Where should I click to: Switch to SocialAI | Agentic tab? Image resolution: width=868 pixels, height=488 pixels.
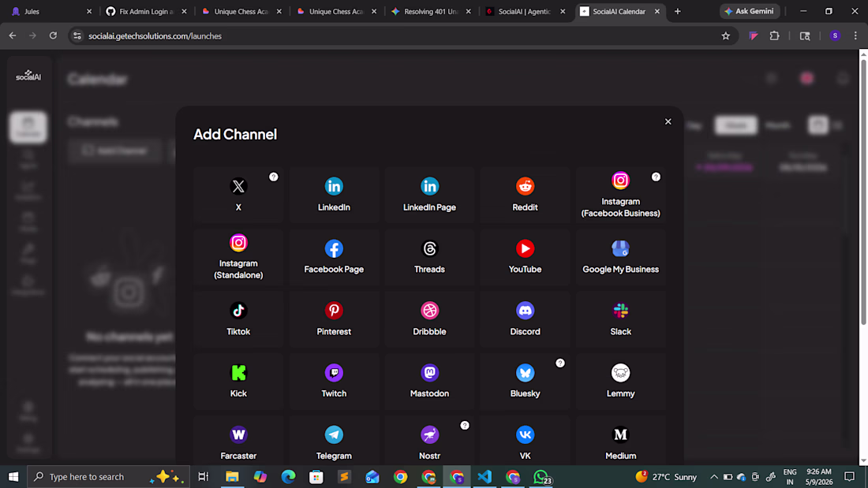click(525, 11)
